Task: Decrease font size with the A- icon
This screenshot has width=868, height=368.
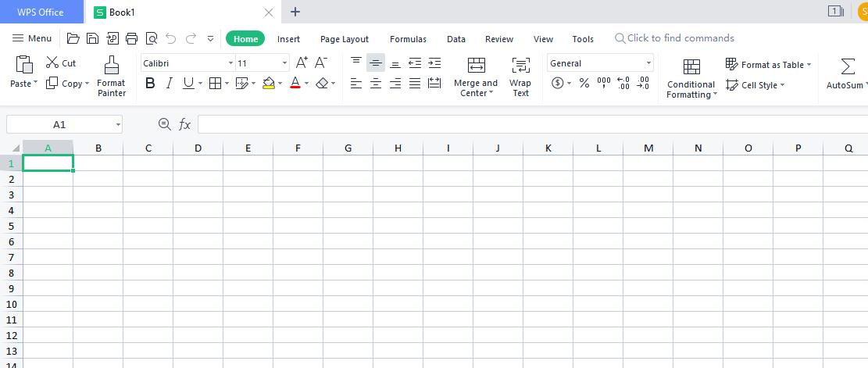Action: pyautogui.click(x=321, y=63)
